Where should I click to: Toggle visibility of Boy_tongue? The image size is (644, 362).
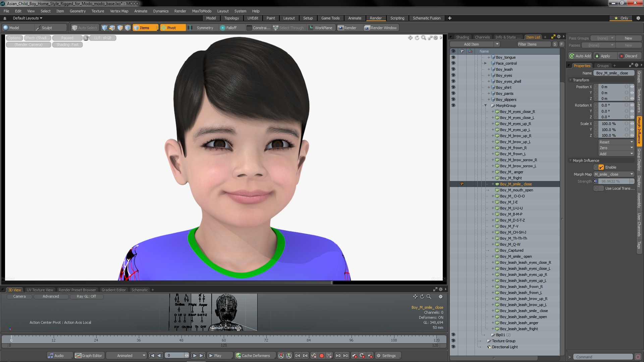(x=453, y=57)
